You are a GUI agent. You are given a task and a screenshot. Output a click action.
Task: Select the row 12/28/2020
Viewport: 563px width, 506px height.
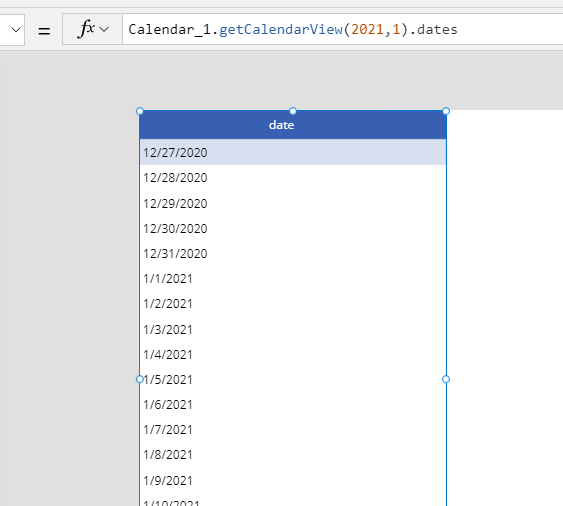pos(293,178)
